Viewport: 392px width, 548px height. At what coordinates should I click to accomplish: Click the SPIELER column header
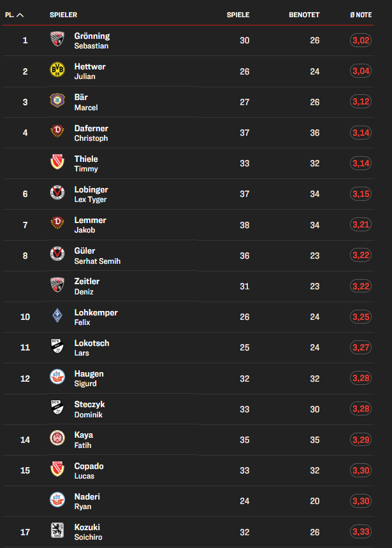point(63,15)
